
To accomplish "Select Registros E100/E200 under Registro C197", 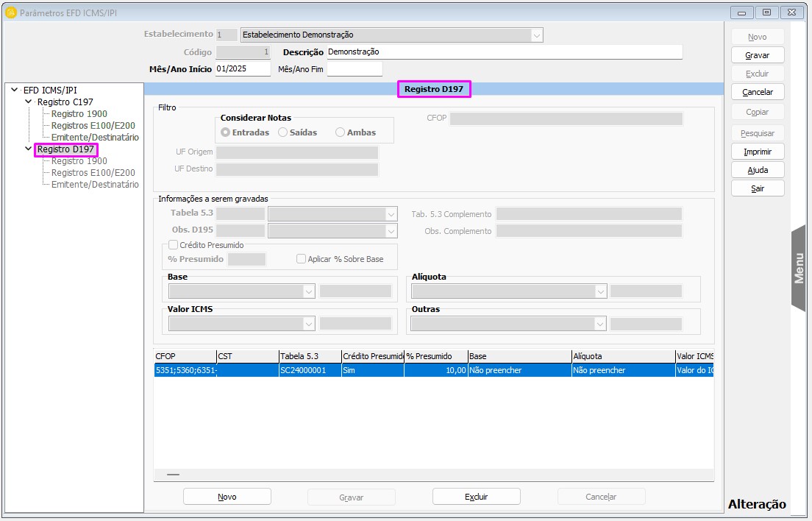I will click(93, 126).
